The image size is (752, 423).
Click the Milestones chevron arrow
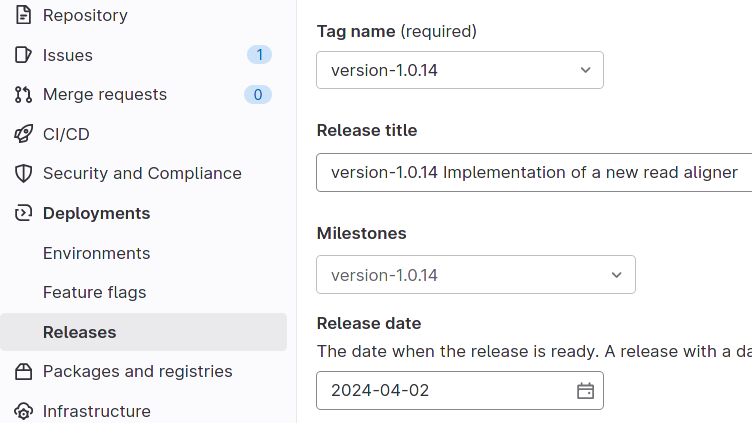616,275
